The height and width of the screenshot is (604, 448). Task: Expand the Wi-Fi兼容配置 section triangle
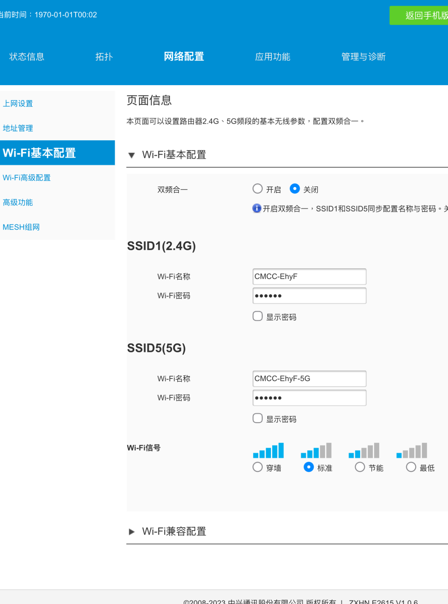[131, 532]
